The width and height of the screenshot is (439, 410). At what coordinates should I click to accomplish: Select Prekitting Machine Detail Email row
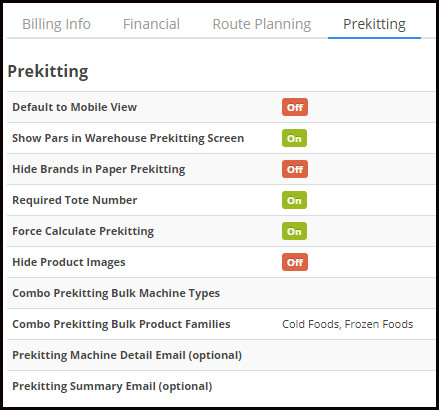click(221, 355)
